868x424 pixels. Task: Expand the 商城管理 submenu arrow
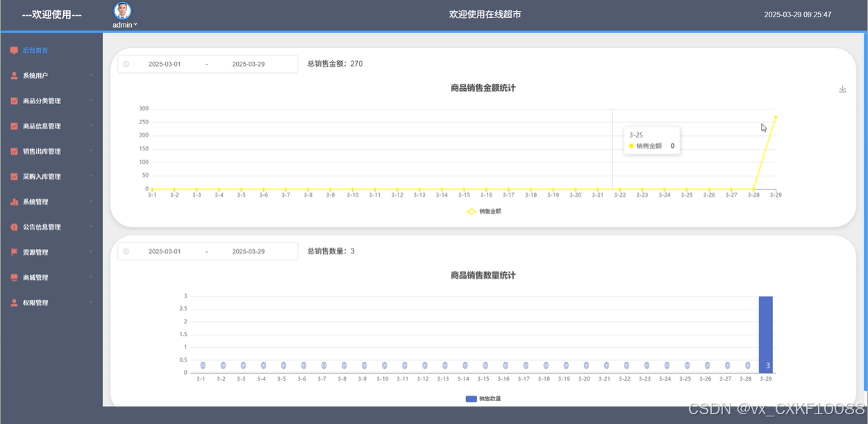[x=91, y=277]
